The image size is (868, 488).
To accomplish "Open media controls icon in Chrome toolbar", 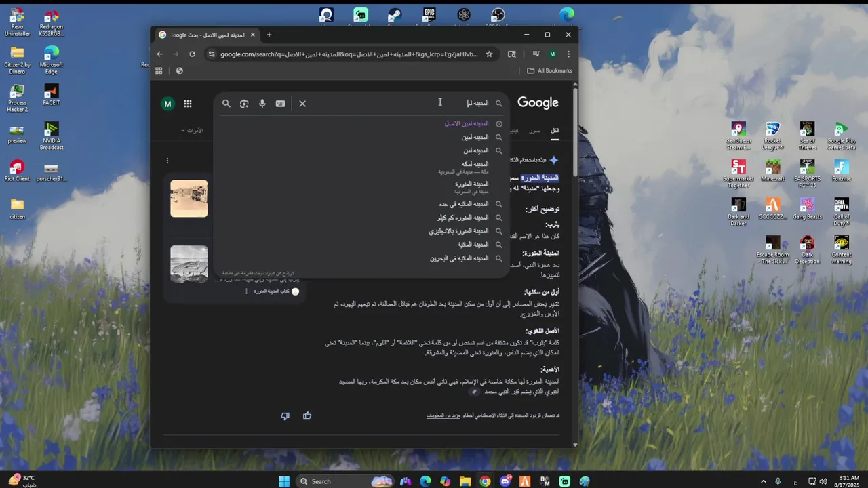I will click(x=536, y=54).
